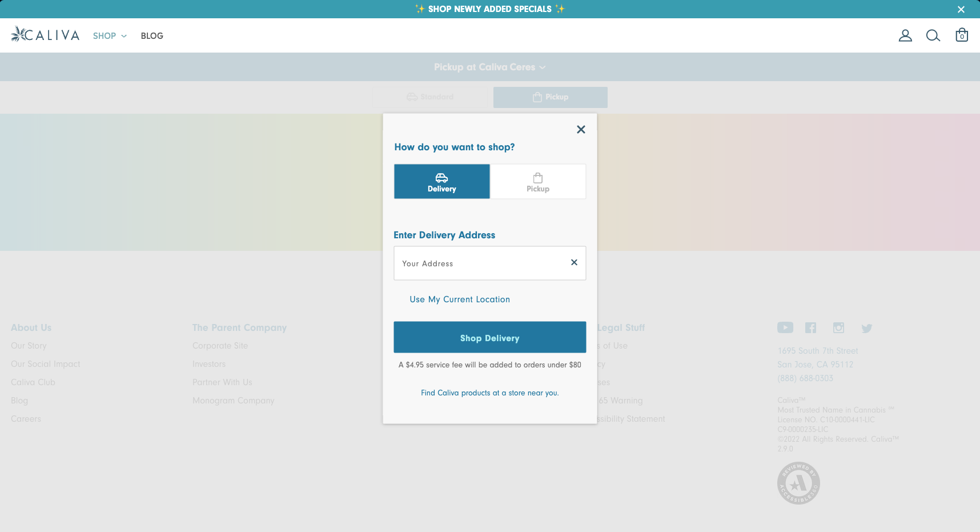This screenshot has width=980, height=532.
Task: Click Use My Current Location
Action: [x=460, y=299]
